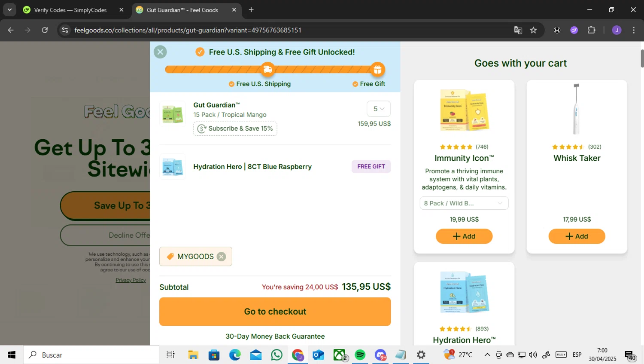
Task: Click Gut Guardian product thumbnail in cart
Action: pos(173,114)
